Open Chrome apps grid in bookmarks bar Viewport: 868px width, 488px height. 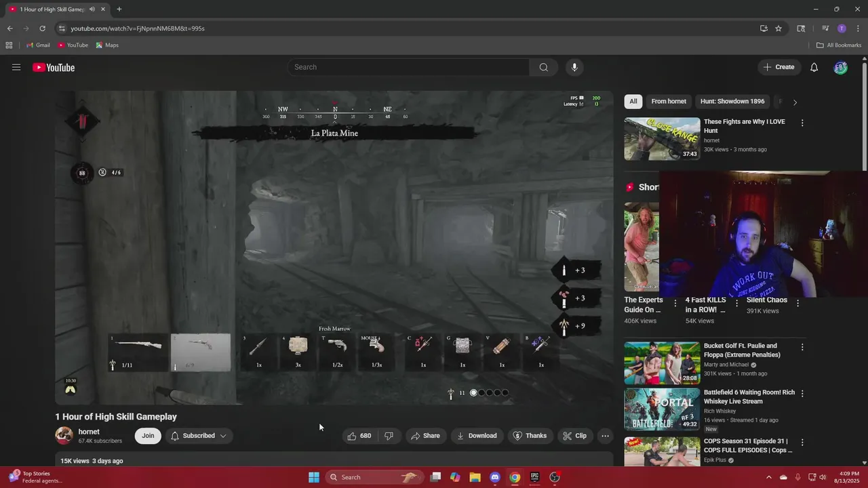point(9,45)
